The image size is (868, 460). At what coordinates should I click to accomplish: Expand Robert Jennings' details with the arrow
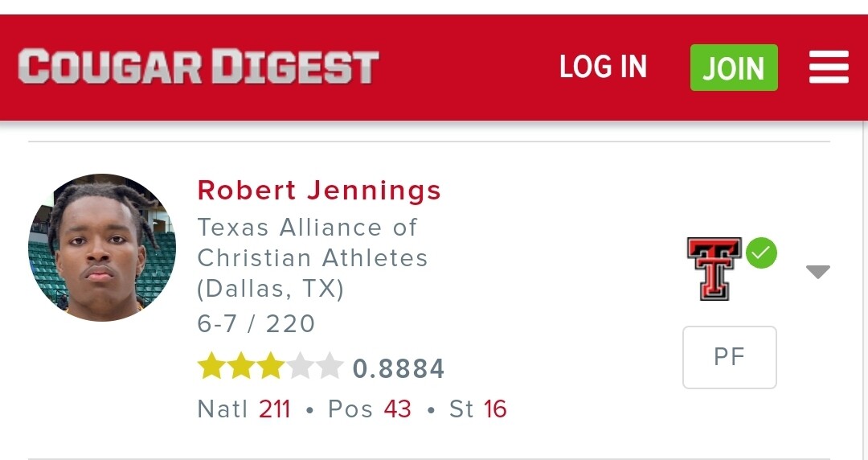point(818,272)
